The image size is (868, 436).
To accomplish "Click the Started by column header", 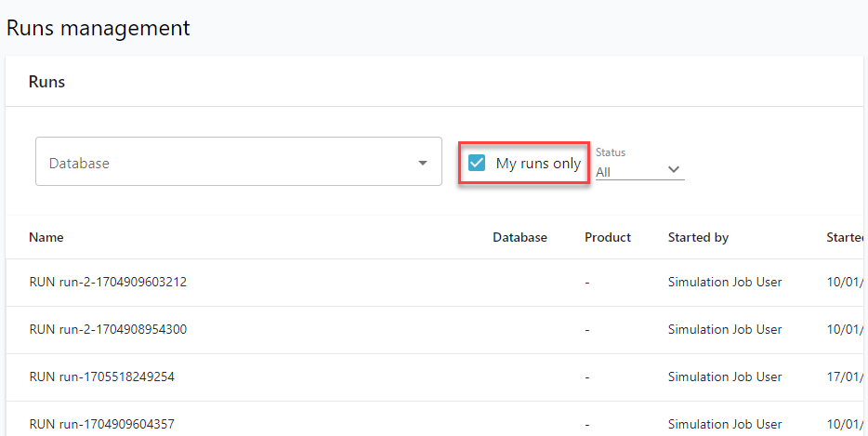I will (x=698, y=237).
